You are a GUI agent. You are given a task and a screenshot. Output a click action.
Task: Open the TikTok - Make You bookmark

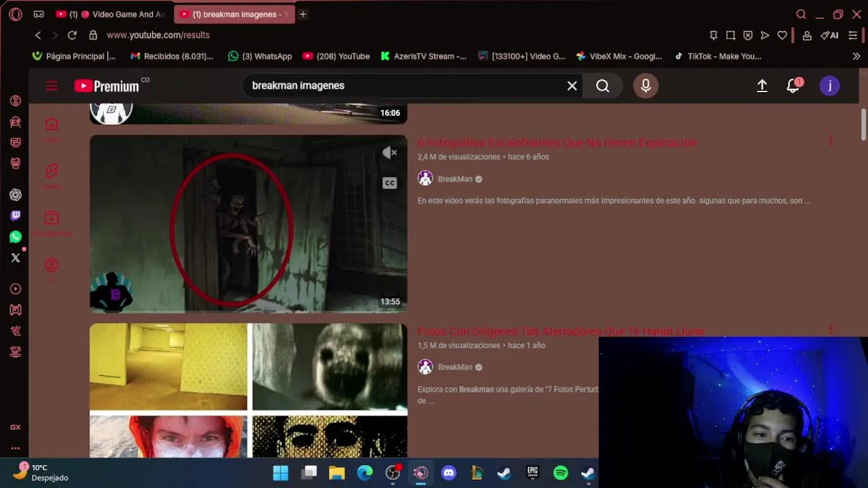point(718,56)
